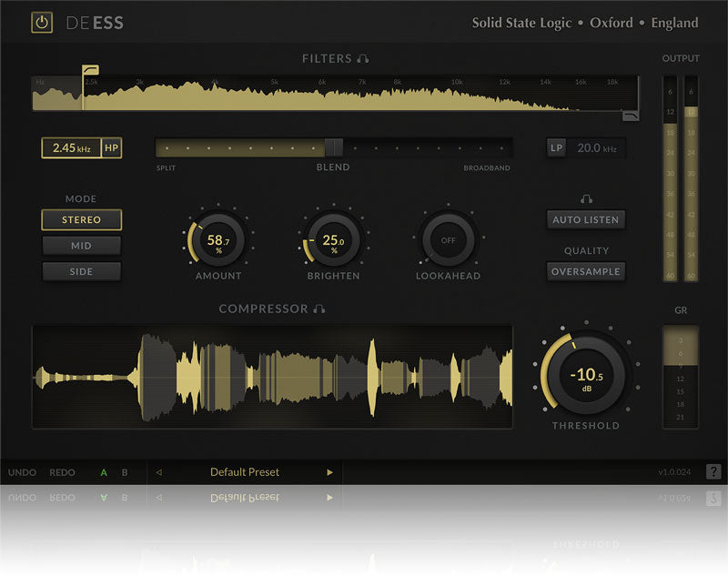Toggle AUTO LISTEN
This screenshot has width=728, height=576.
coord(585,219)
